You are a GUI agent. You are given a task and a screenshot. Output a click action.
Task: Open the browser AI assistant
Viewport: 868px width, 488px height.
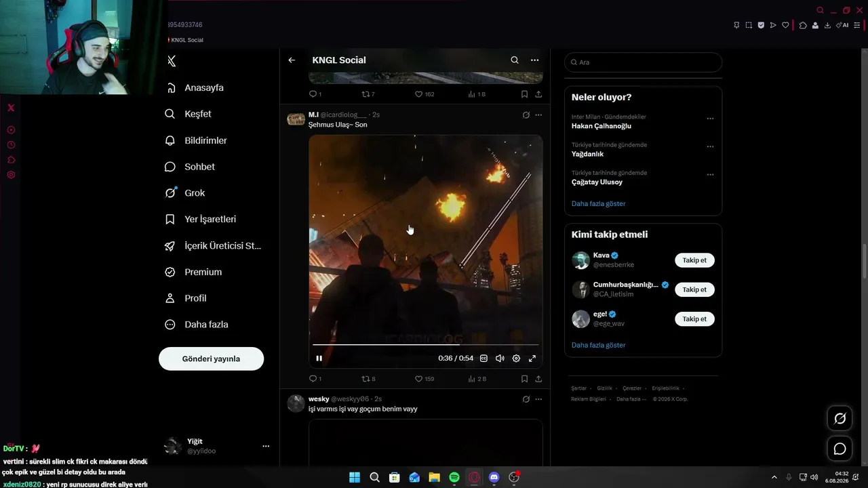842,25
